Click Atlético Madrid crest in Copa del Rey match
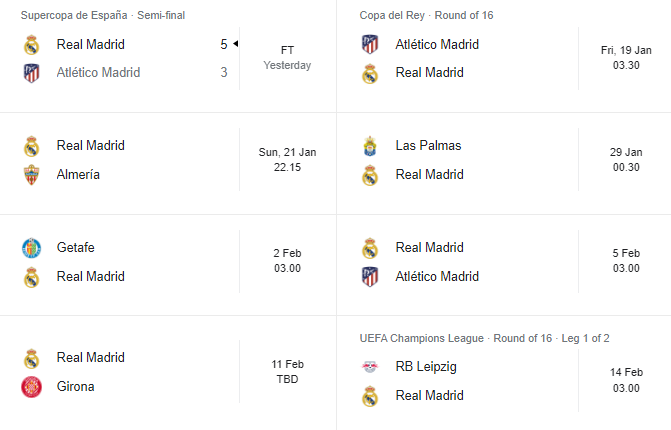The image size is (671, 430). 370,44
